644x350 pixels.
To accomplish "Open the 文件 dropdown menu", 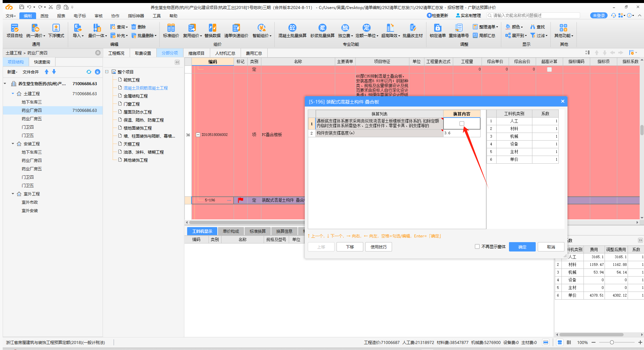I will pyautogui.click(x=11, y=16).
